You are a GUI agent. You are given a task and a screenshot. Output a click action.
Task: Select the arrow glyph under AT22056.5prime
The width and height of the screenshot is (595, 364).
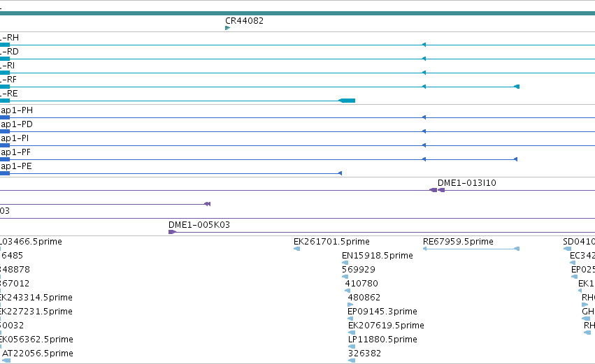[x=6, y=361]
